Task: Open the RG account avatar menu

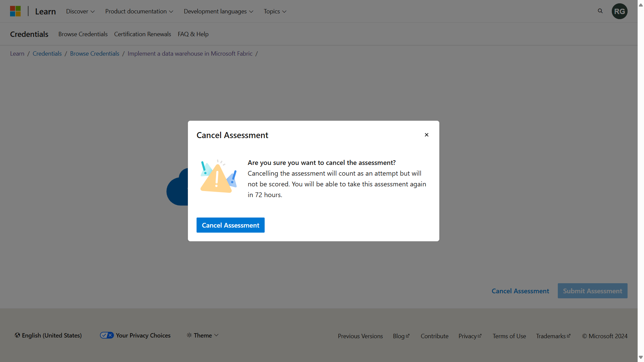Action: [x=620, y=11]
